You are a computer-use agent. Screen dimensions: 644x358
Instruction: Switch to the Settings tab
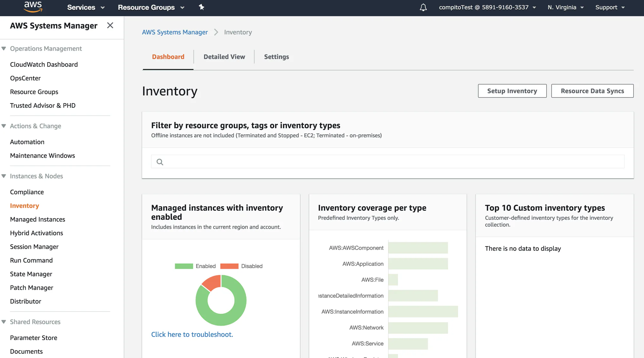pos(276,57)
